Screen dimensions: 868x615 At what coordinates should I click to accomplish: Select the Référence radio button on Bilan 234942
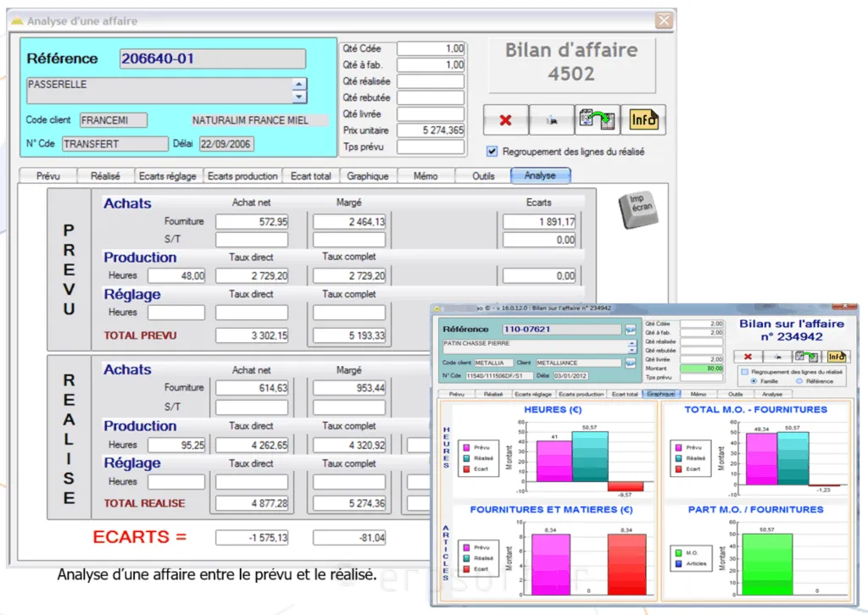tap(798, 381)
